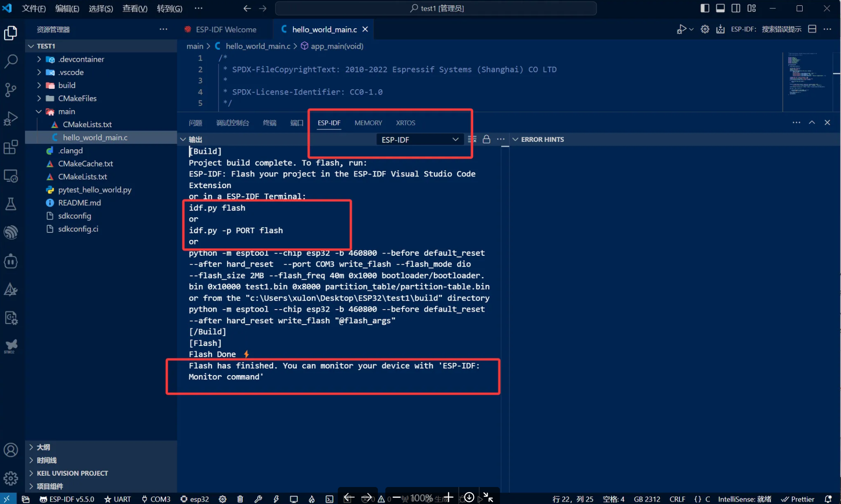The height and width of the screenshot is (504, 841).
Task: Click the test1 command center search box
Action: tap(436, 8)
